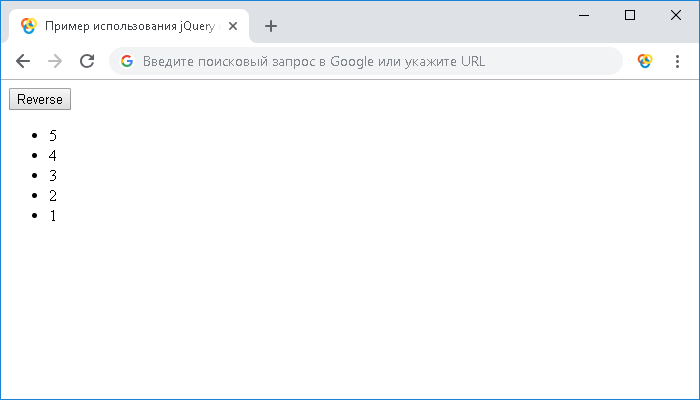Click the Google logo in the address bar
Screen dimensions: 700x400
point(127,61)
